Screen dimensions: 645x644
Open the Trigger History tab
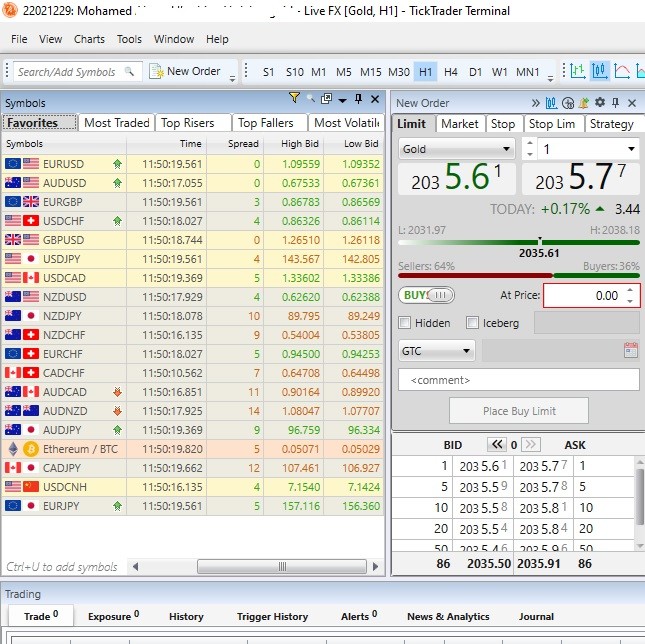click(272, 616)
